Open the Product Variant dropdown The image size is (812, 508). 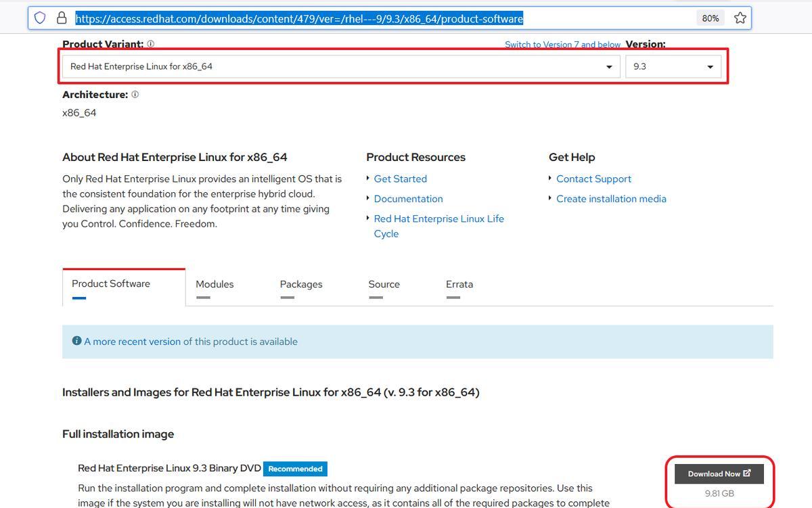click(x=341, y=66)
